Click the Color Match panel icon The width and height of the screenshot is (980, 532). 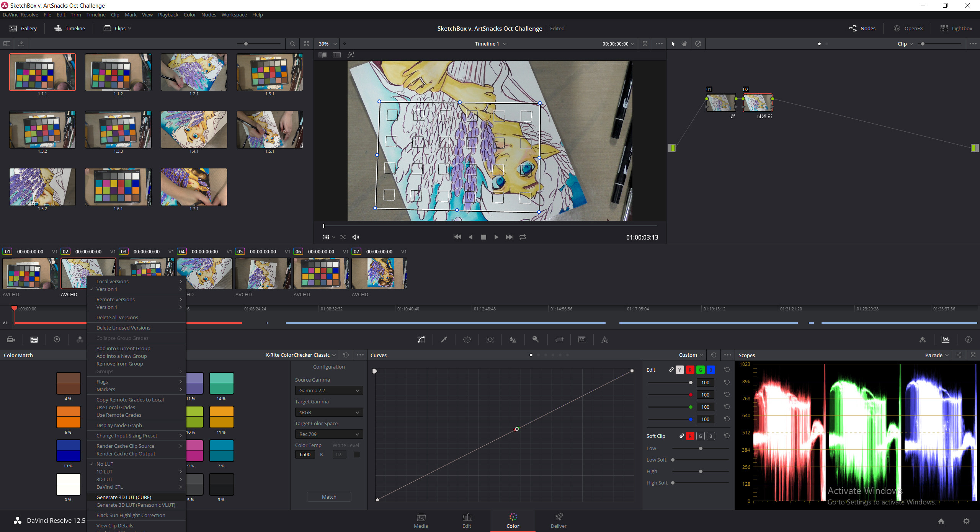[x=33, y=339]
